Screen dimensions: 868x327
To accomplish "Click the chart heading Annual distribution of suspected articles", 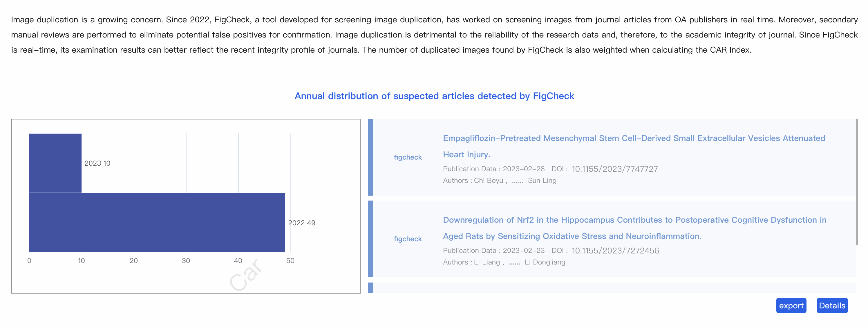I will click(x=434, y=96).
